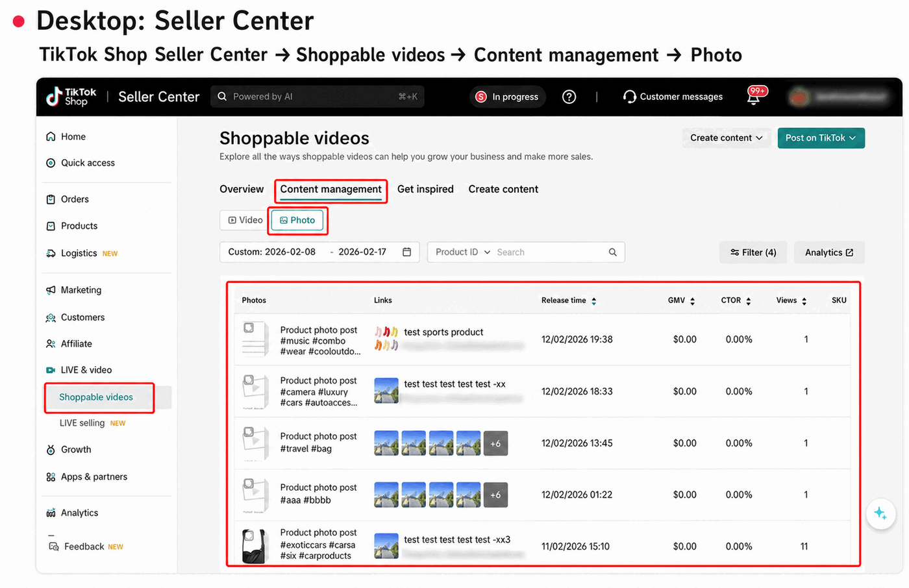This screenshot has width=909, height=588.
Task: Open the Product ID search type dropdown
Action: [462, 252]
